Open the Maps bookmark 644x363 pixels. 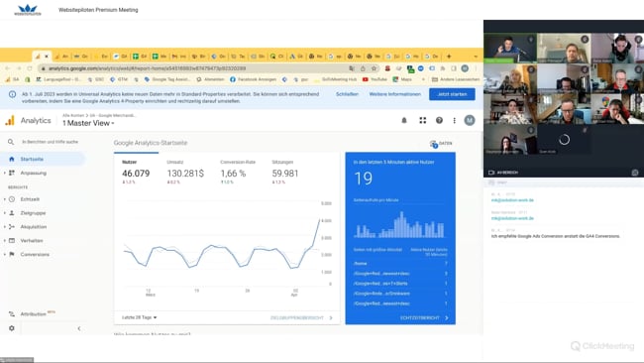click(x=402, y=79)
